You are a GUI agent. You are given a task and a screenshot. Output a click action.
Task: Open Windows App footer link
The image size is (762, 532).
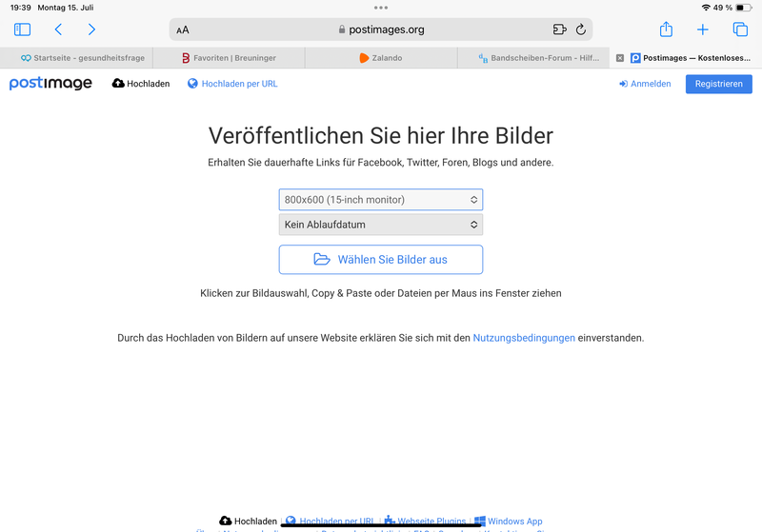click(509, 521)
